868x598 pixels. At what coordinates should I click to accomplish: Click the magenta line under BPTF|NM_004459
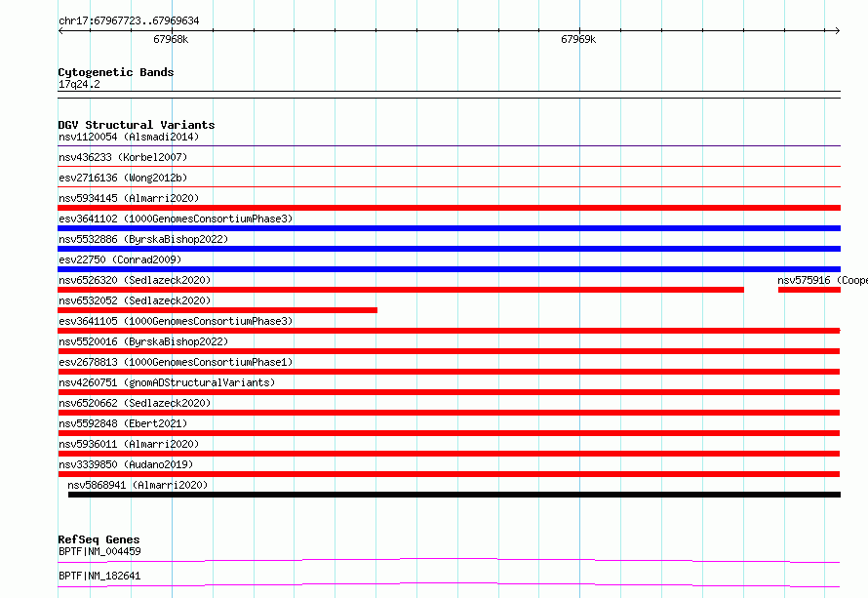pyautogui.click(x=449, y=560)
